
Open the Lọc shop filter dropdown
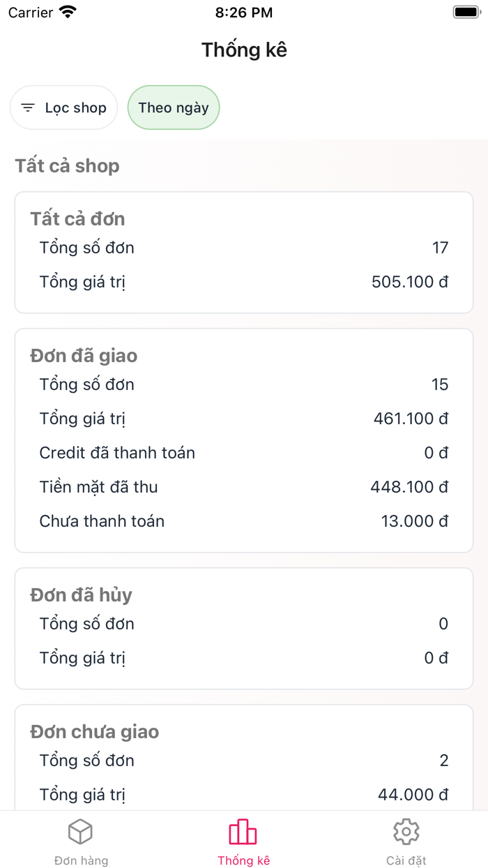64,107
